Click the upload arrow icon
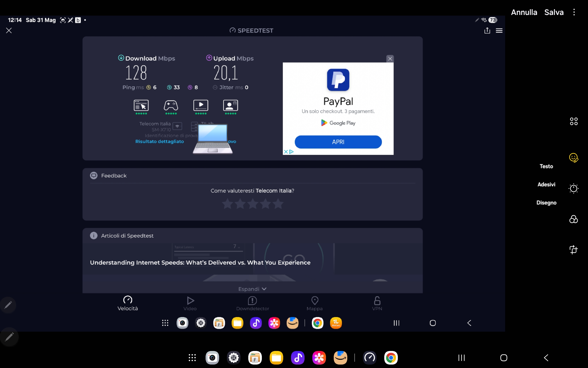588x368 pixels. pos(209,58)
